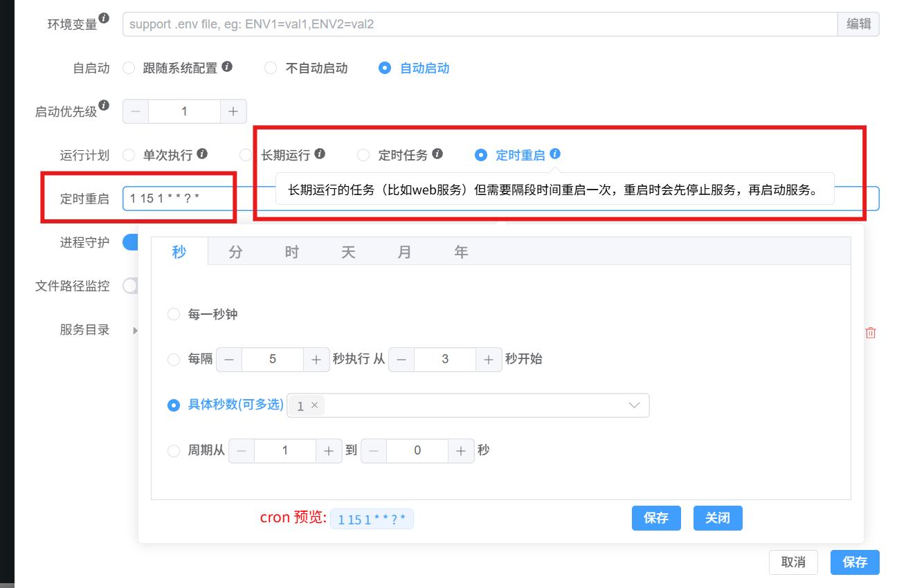
Task: Select 跟随系统配置 autostart option
Action: click(129, 68)
